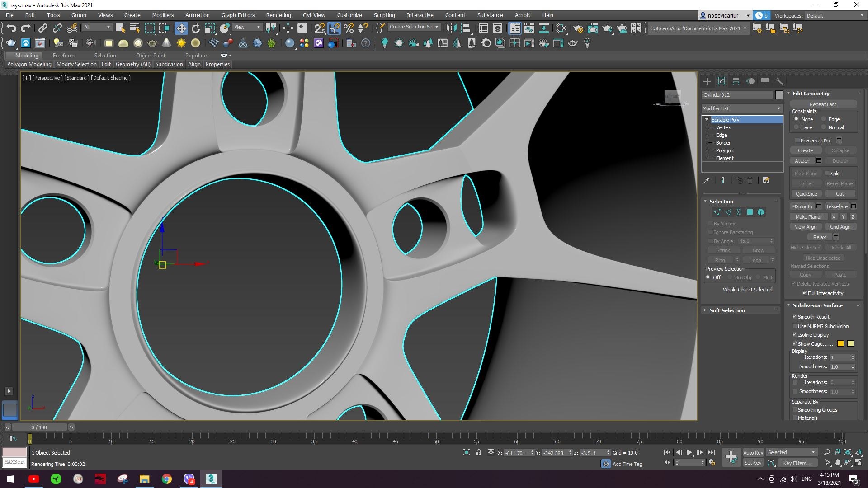The height and width of the screenshot is (488, 868).
Task: Open the Polygon Modeling ribbon panel
Action: pyautogui.click(x=29, y=64)
